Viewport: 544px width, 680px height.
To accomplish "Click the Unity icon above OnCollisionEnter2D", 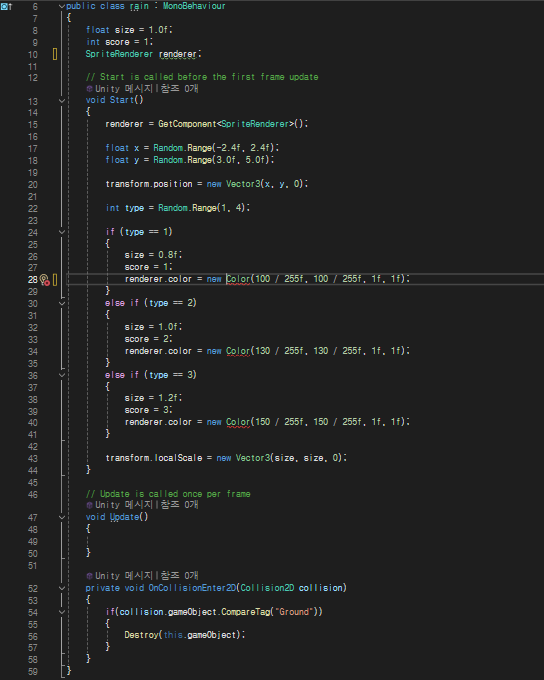I will [x=89, y=576].
